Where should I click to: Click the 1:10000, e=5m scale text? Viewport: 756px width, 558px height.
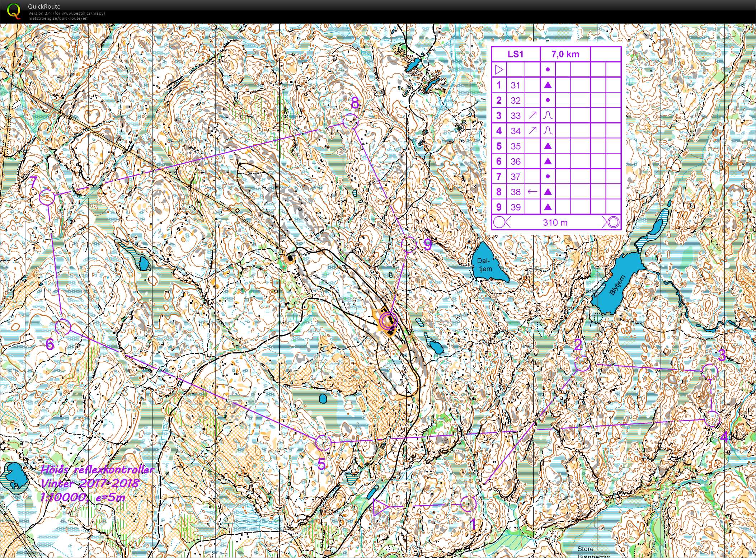pyautogui.click(x=83, y=497)
